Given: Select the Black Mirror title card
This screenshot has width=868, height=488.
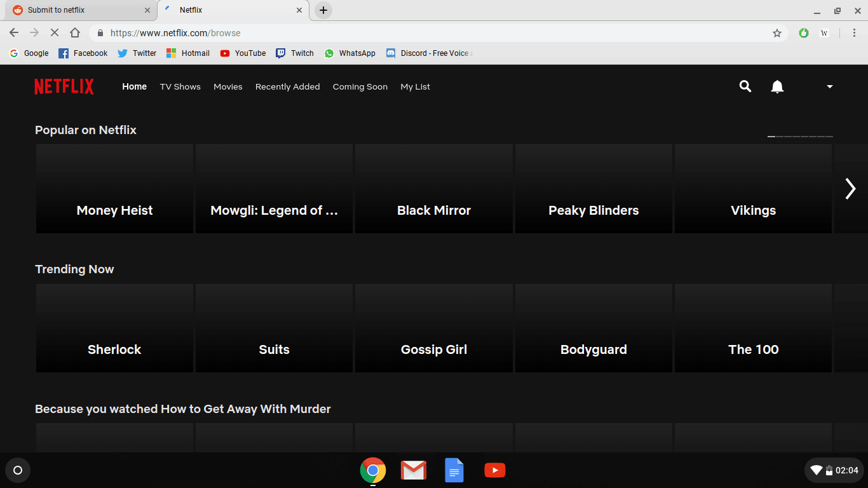Looking at the screenshot, I should coord(434,189).
